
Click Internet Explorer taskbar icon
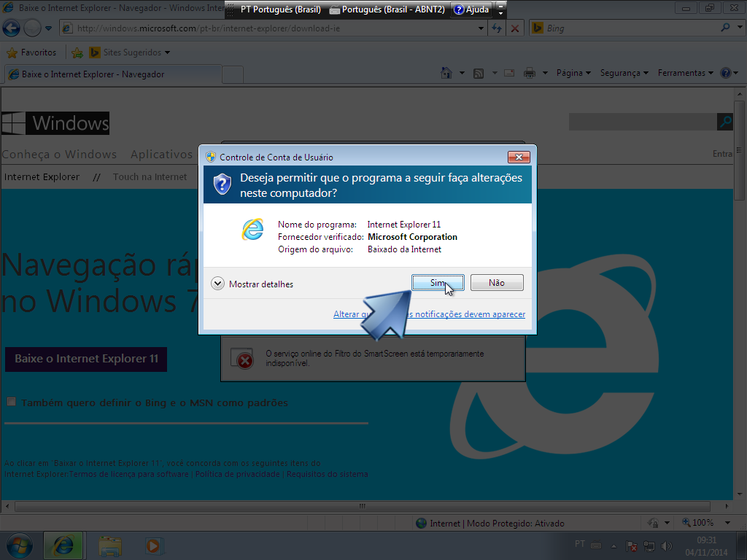click(63, 545)
